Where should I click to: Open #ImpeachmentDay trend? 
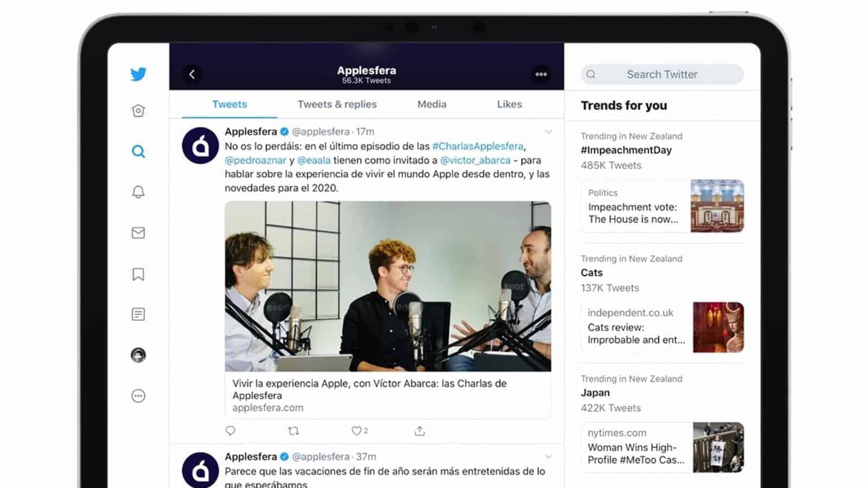[626, 150]
